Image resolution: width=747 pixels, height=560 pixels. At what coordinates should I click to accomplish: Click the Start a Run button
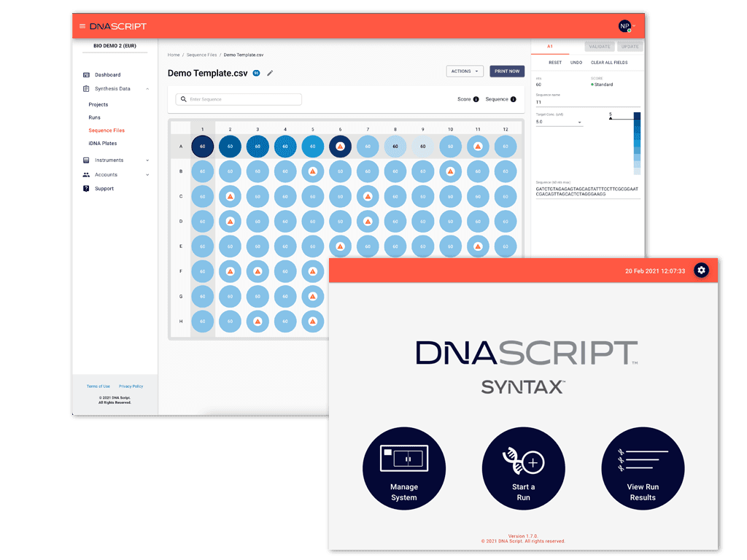pos(524,468)
